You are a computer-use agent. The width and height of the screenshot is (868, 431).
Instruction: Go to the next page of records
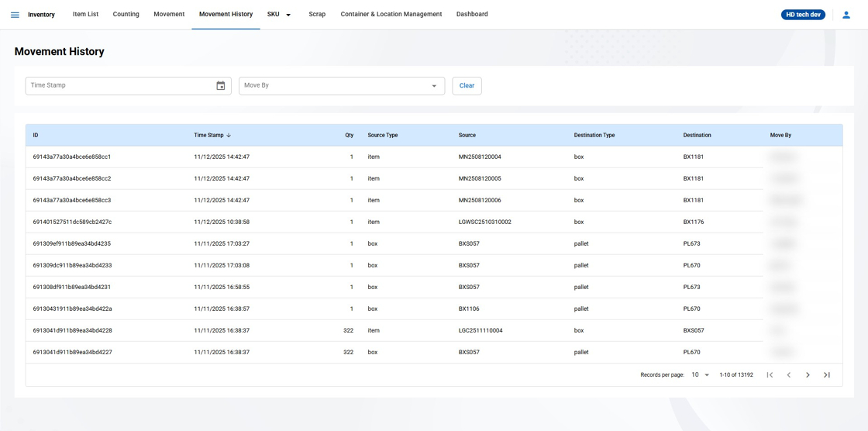pyautogui.click(x=808, y=375)
